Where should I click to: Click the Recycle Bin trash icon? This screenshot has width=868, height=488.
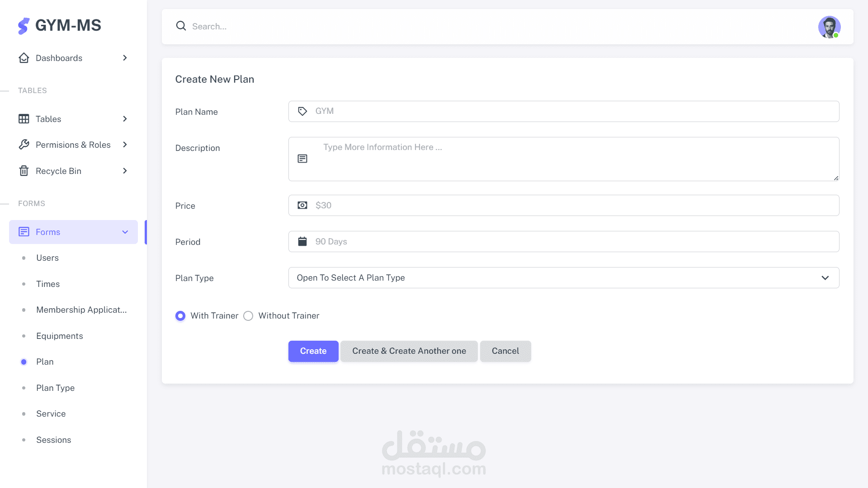click(24, 171)
